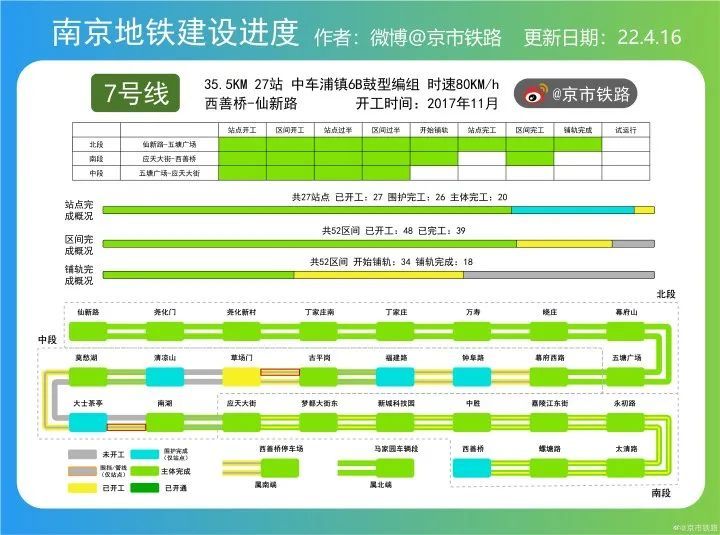
Task: Select the 新城科技园 station block
Action: (x=395, y=422)
